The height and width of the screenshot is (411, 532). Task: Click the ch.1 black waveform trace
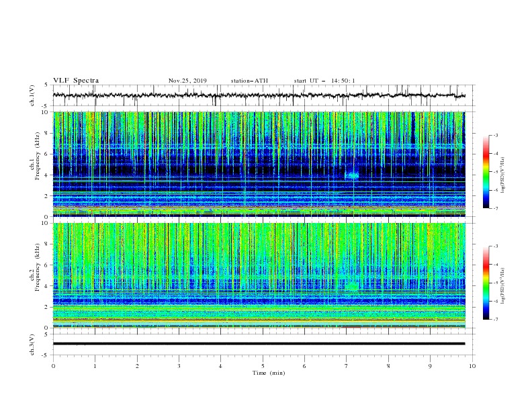pos(259,95)
